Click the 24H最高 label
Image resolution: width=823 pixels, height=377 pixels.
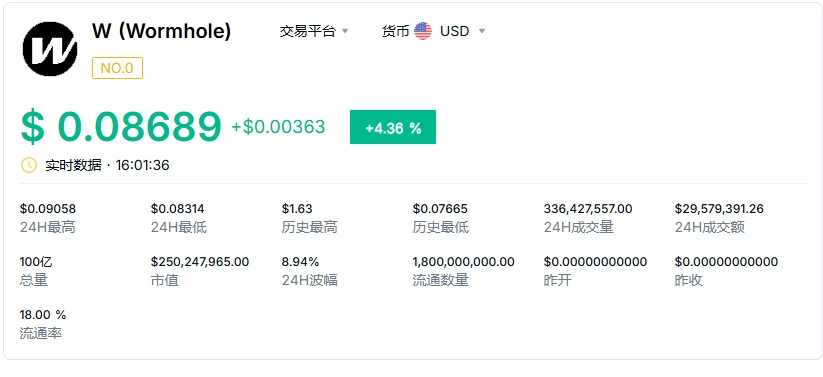(x=48, y=227)
